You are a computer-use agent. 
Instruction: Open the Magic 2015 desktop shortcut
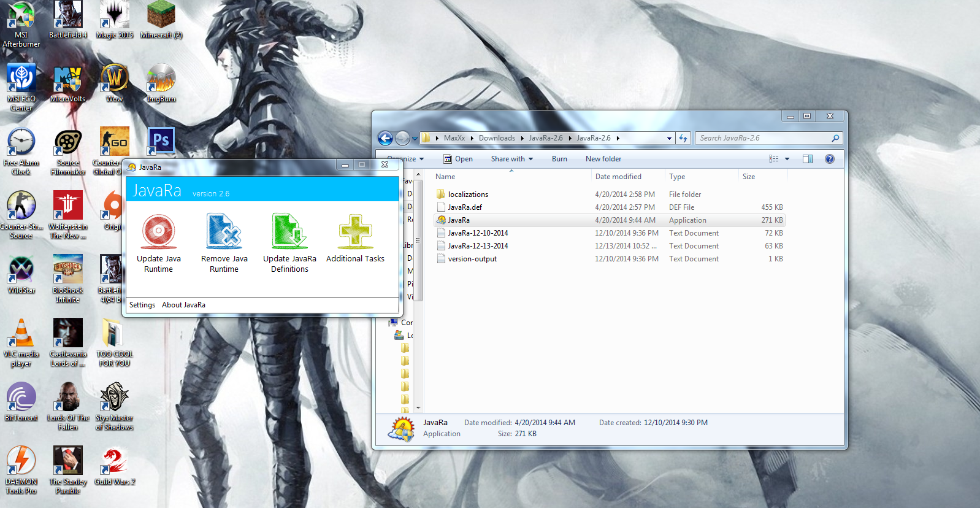115,20
